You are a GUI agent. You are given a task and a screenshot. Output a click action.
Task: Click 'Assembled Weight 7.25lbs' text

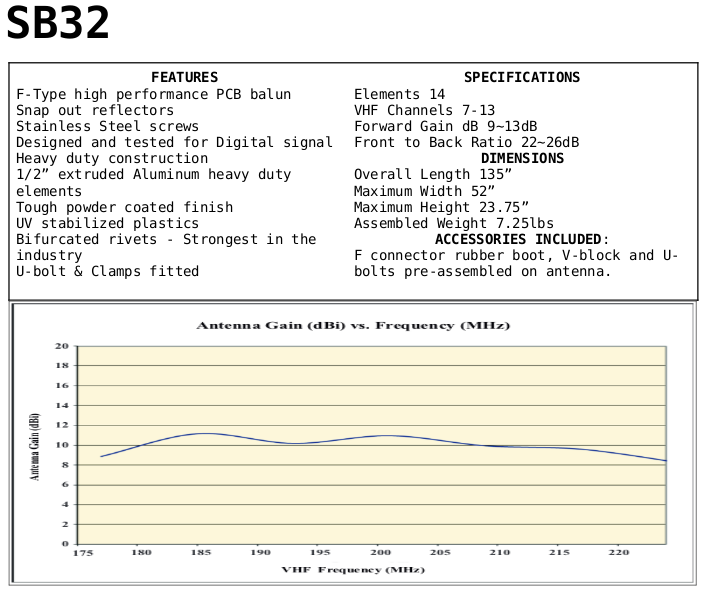click(x=454, y=223)
